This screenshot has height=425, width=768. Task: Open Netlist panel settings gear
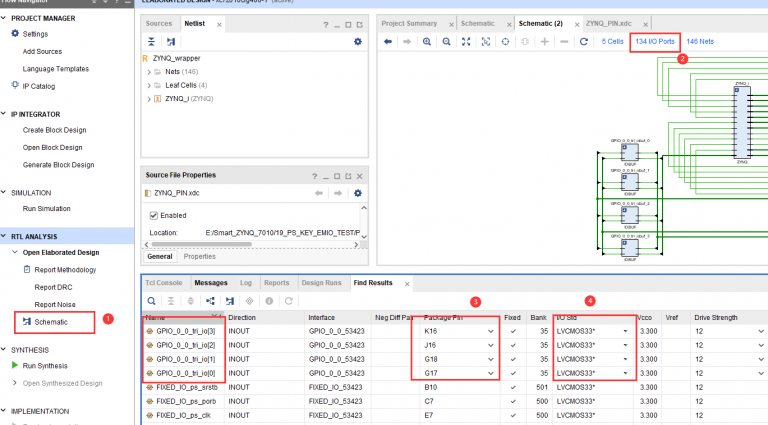pyautogui.click(x=357, y=42)
